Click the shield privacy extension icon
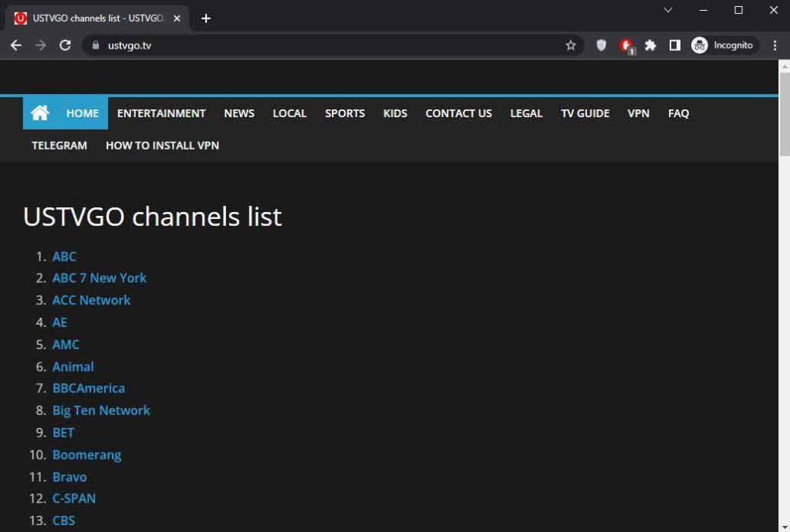 (x=601, y=45)
